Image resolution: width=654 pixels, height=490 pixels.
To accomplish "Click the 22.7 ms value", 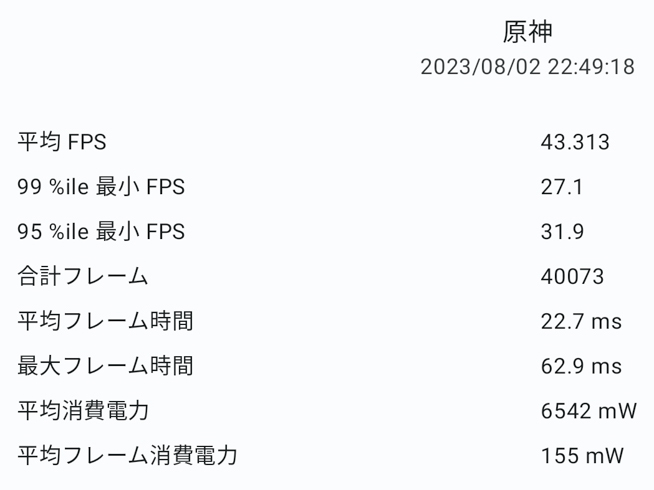I will pos(581,321).
